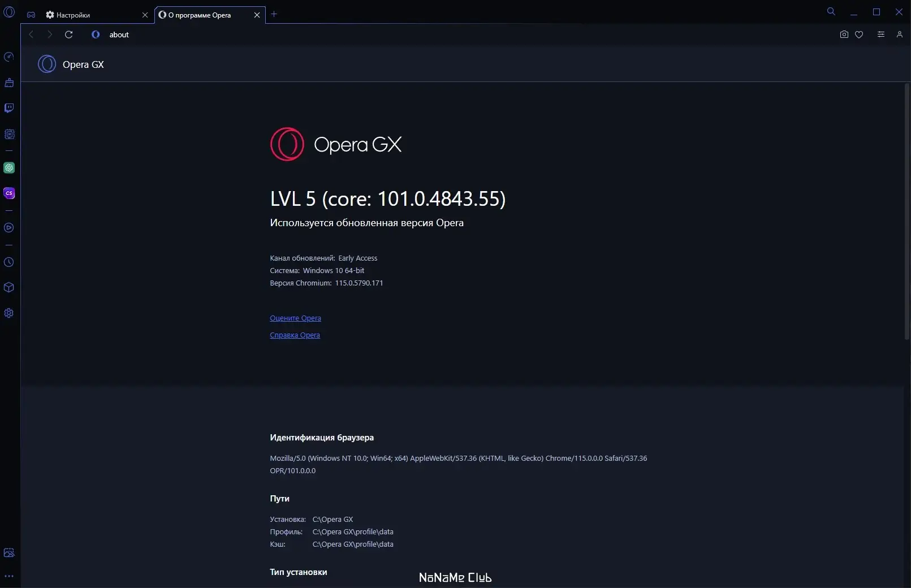Open GX Control speedometer in sidebar
911x588 pixels.
(9, 57)
